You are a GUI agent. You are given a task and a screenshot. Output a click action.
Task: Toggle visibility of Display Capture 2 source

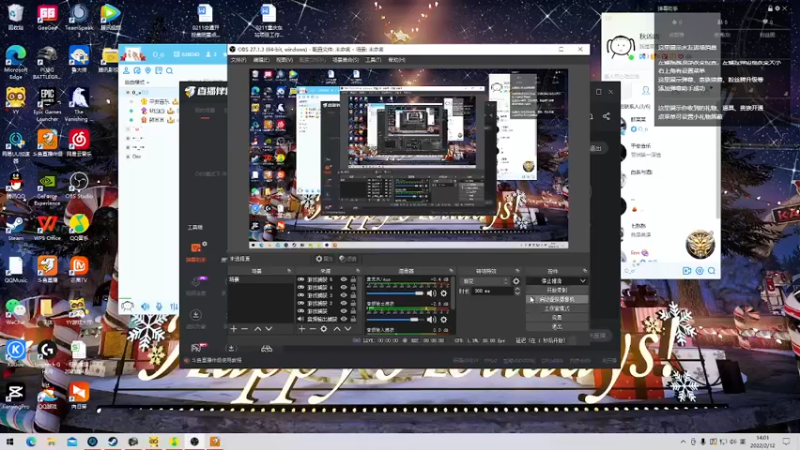tap(344, 303)
